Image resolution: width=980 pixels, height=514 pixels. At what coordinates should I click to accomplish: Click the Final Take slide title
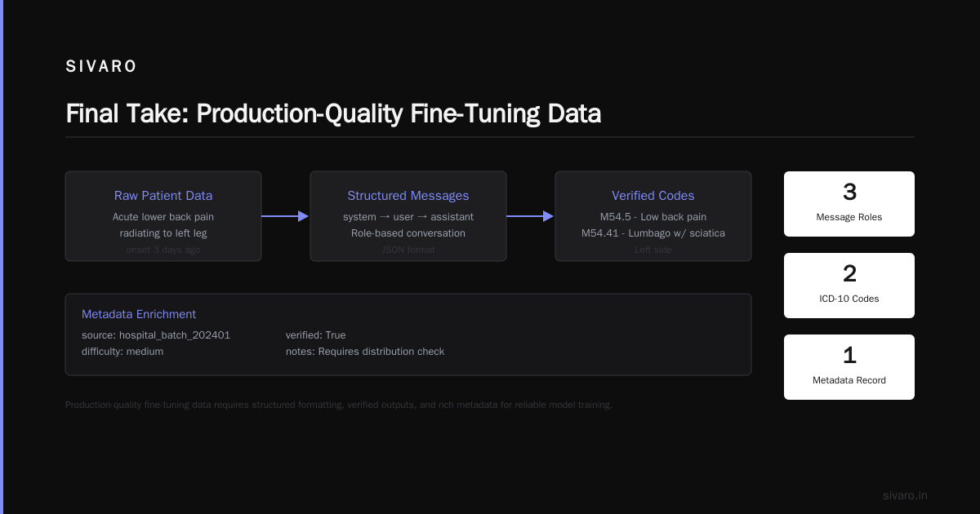tap(333, 113)
